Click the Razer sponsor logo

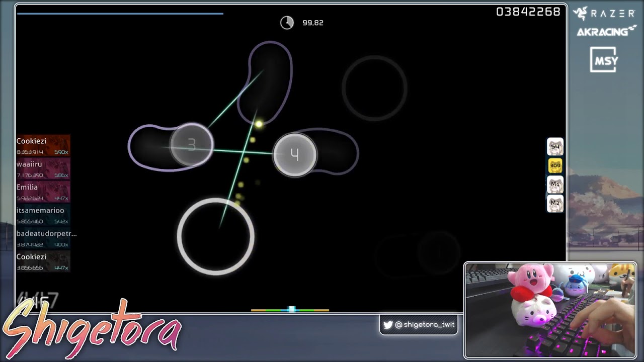click(x=604, y=14)
